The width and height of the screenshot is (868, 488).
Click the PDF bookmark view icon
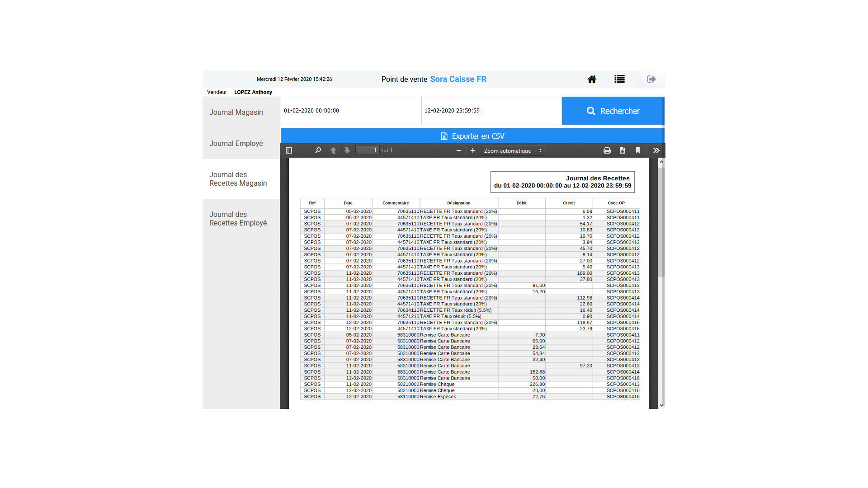[638, 150]
